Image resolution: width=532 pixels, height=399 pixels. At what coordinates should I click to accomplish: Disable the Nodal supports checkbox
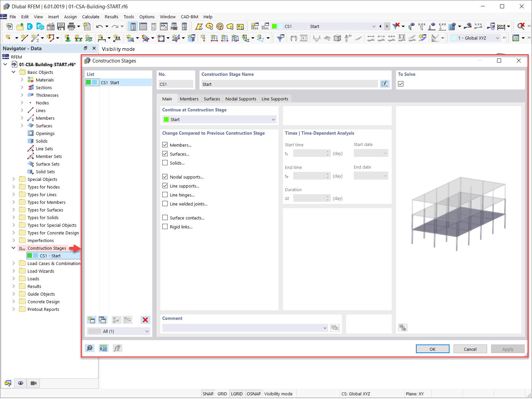point(165,177)
